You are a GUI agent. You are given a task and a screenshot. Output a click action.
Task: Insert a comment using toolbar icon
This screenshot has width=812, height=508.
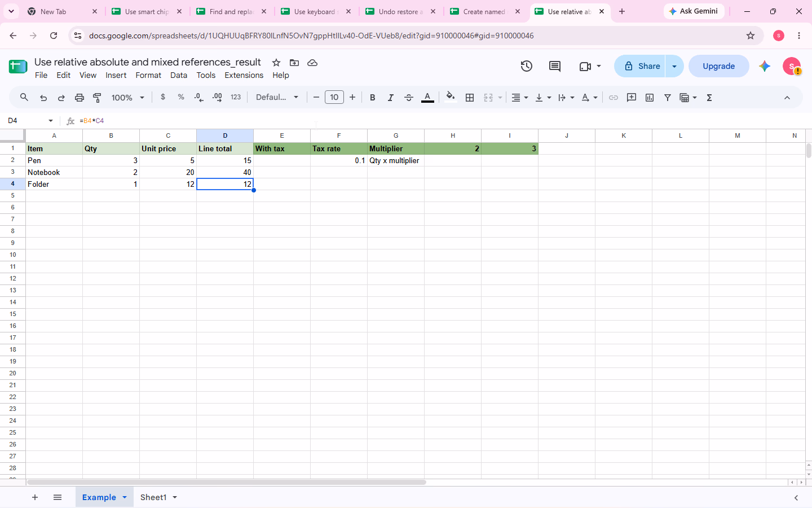pos(632,98)
